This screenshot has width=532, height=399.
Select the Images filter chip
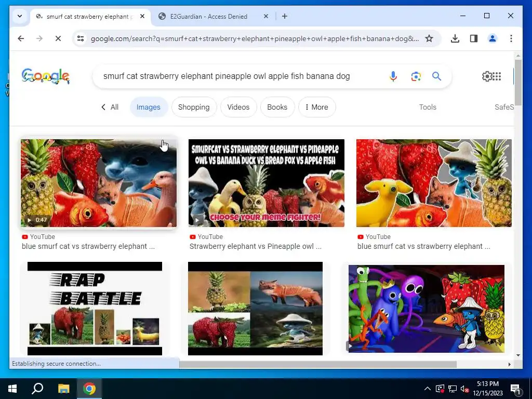click(149, 107)
